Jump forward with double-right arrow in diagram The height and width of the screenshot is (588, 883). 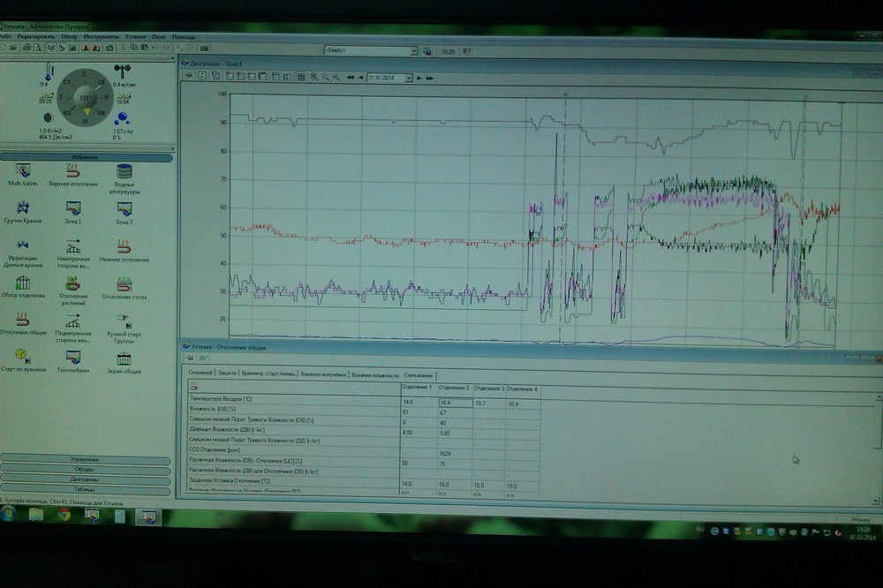tap(430, 79)
